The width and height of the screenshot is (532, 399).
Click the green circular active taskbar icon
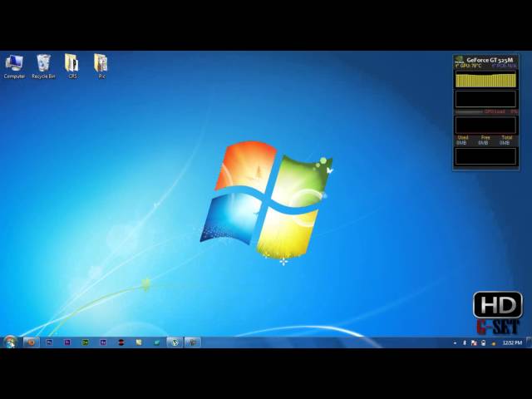click(x=175, y=342)
